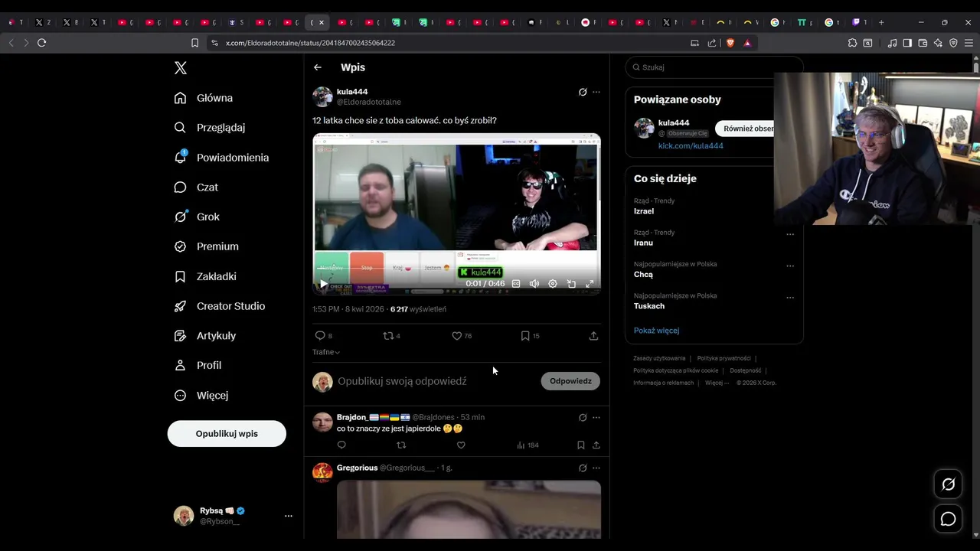Bookmark Brajdon_'s comment
This screenshot has height=551, width=980.
coord(581,445)
